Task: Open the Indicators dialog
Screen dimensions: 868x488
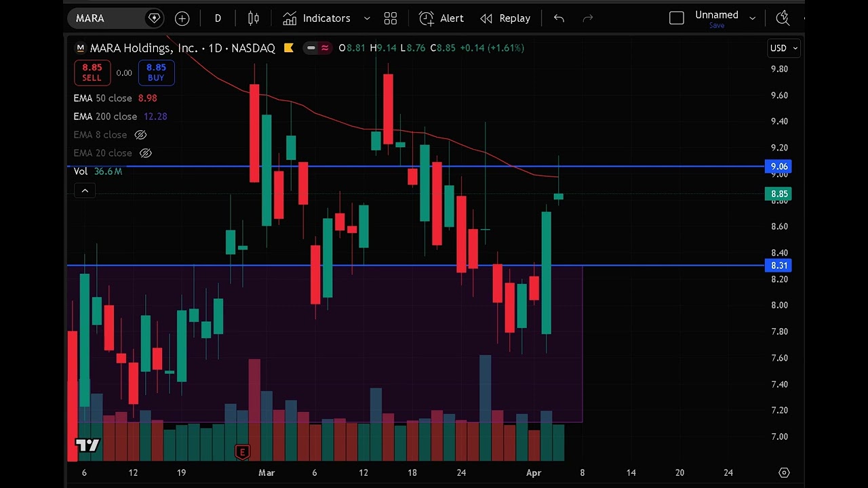Action: tap(317, 18)
